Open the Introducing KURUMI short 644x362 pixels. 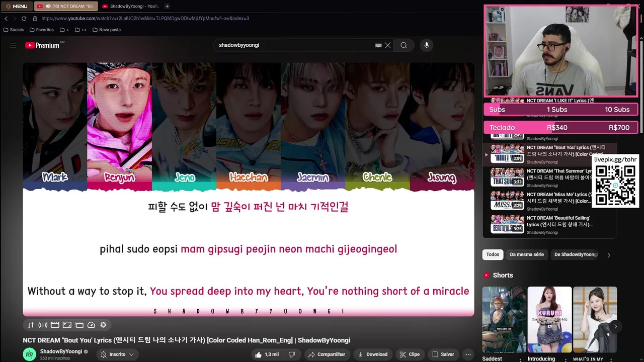[x=549, y=320]
